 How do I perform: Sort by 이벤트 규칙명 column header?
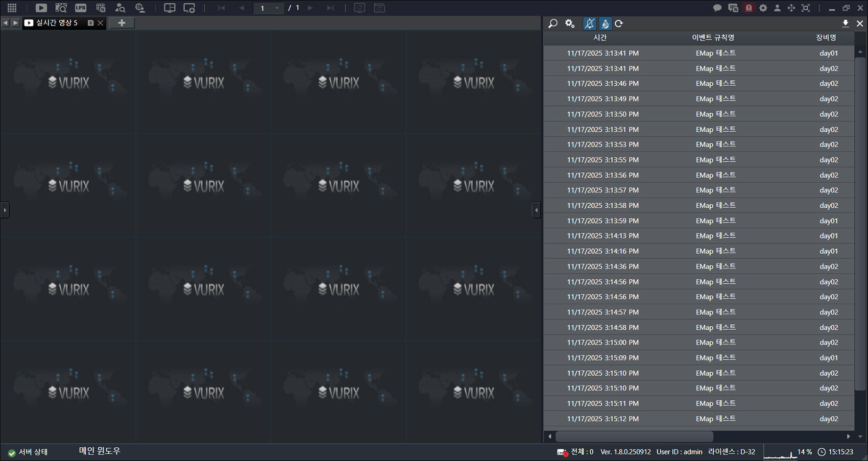point(713,37)
